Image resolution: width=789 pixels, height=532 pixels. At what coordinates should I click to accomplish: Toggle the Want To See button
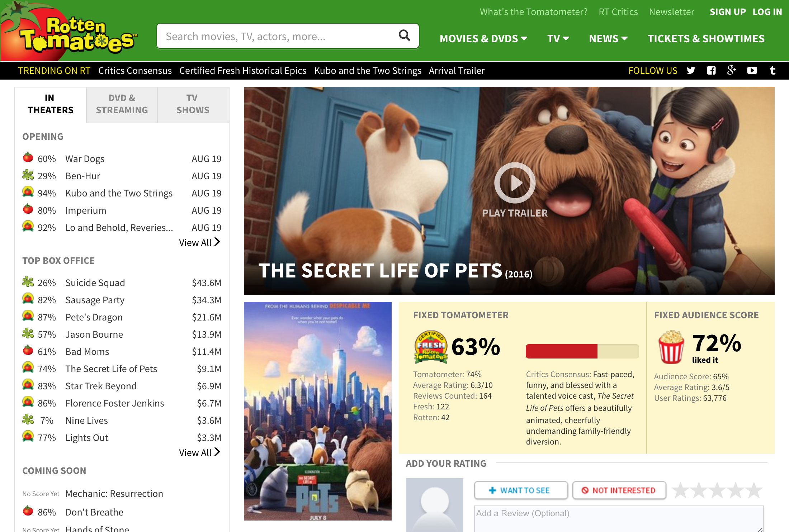(521, 490)
